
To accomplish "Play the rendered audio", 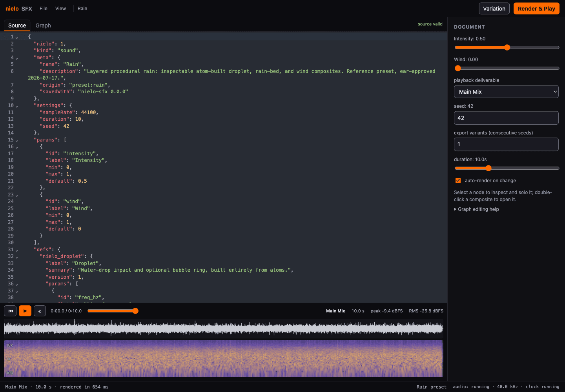I will pos(25,311).
